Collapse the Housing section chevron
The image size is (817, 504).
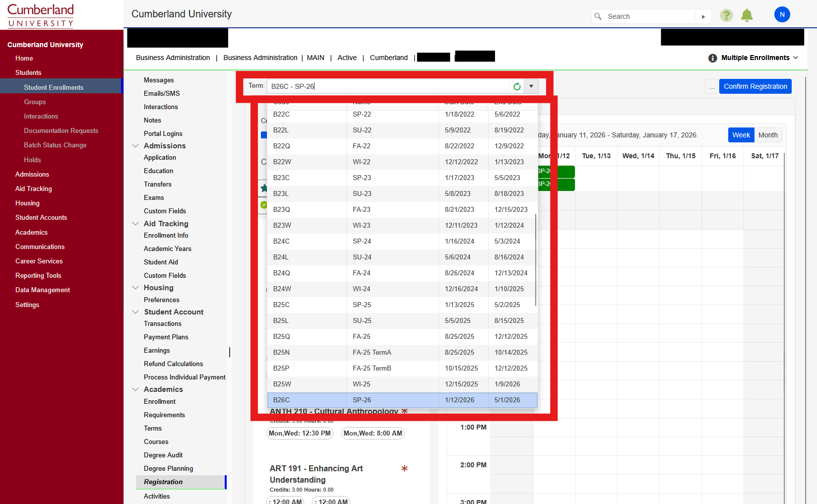pyautogui.click(x=135, y=288)
